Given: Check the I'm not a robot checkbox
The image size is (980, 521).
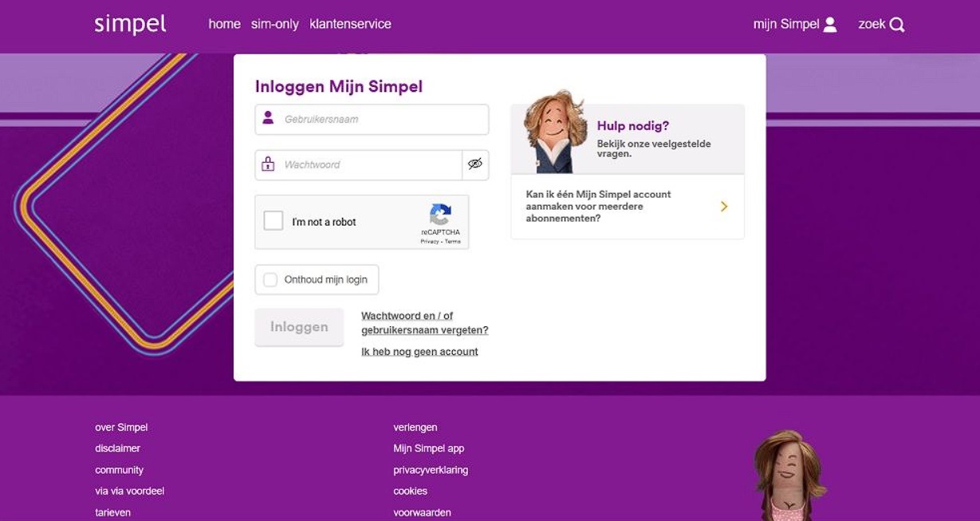Looking at the screenshot, I should [x=274, y=221].
